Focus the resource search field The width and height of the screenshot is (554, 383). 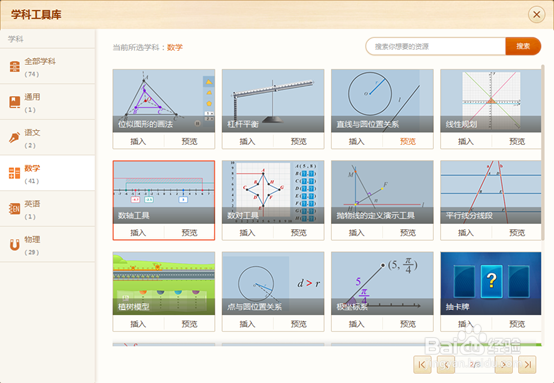tap(436, 46)
